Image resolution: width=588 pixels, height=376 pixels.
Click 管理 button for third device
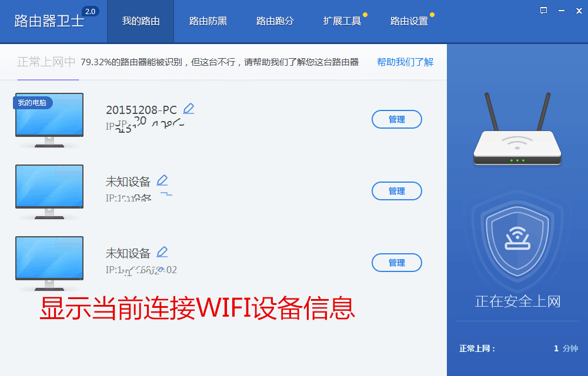click(x=397, y=263)
